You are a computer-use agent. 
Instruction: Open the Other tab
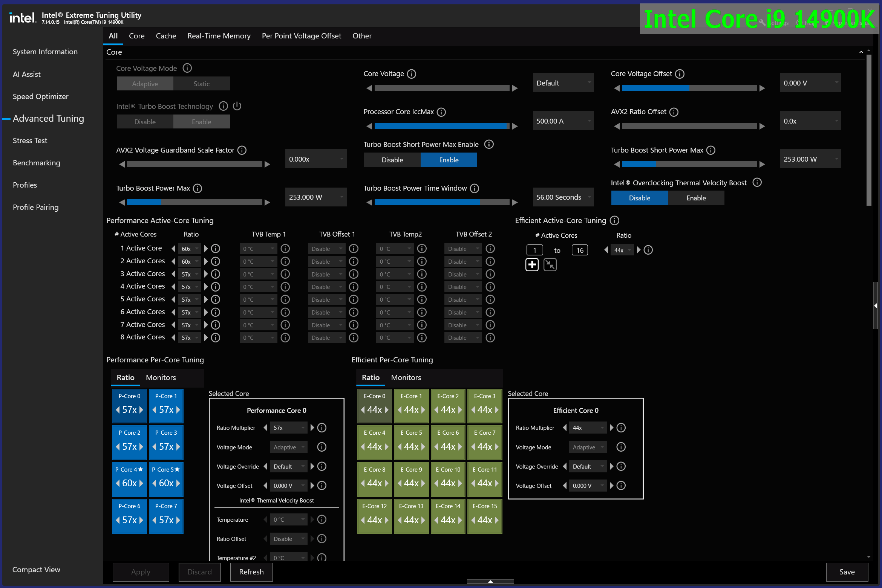point(362,36)
